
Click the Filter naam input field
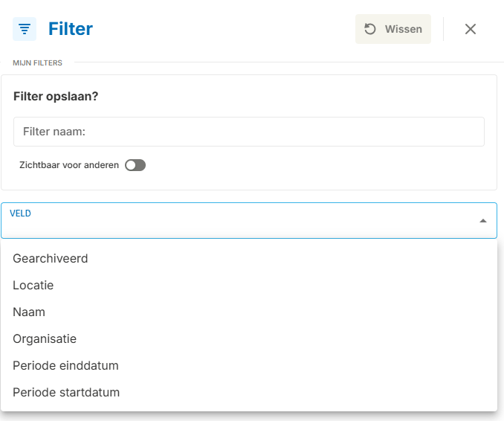coord(248,132)
